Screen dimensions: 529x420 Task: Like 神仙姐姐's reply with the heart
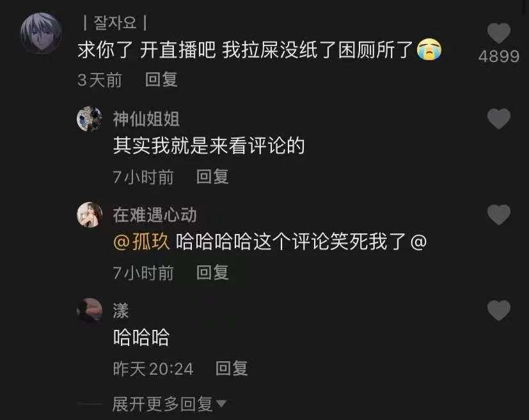[x=499, y=119]
